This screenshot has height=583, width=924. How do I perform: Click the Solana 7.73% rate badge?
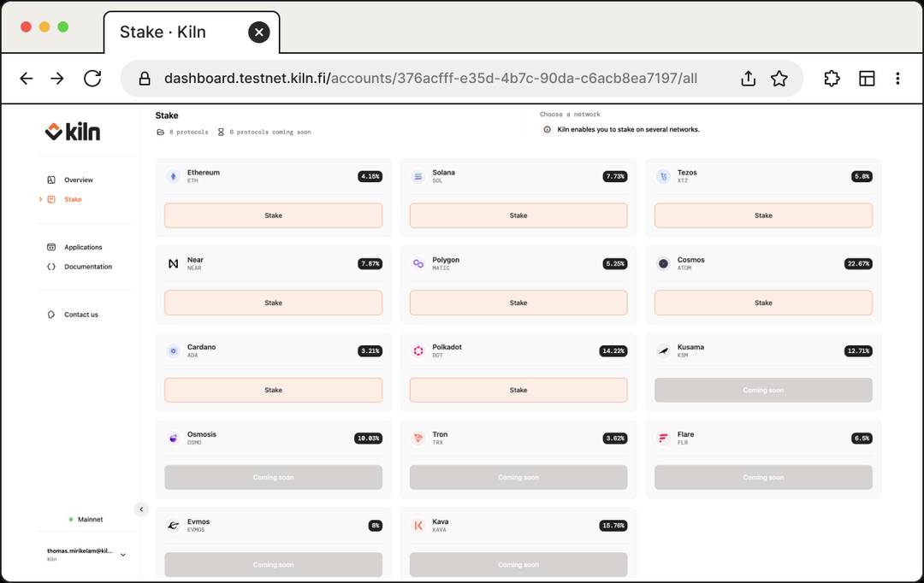coord(615,176)
